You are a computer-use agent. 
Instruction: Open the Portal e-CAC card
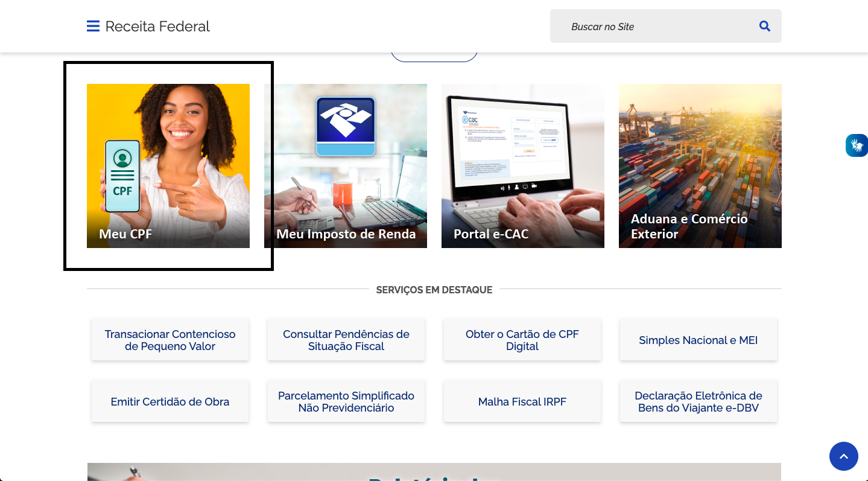522,165
